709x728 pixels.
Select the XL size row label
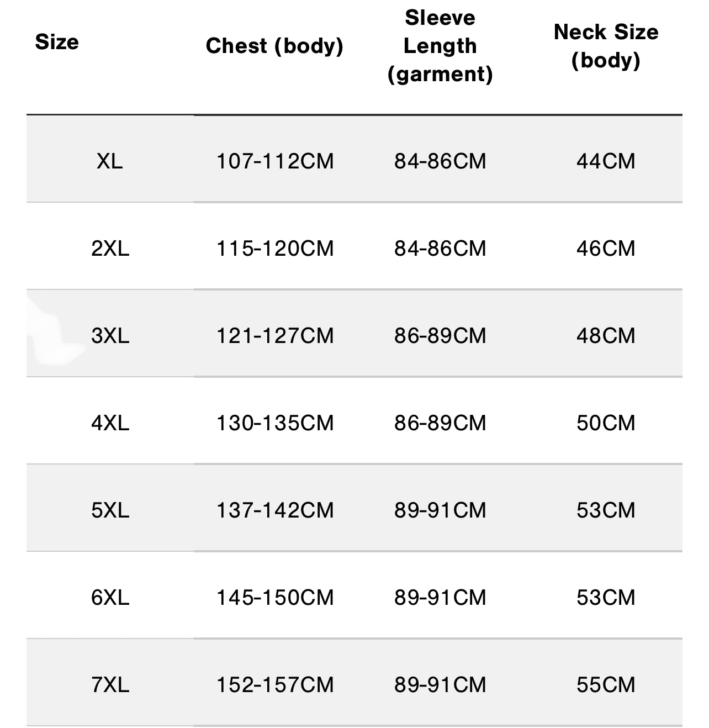(110, 161)
